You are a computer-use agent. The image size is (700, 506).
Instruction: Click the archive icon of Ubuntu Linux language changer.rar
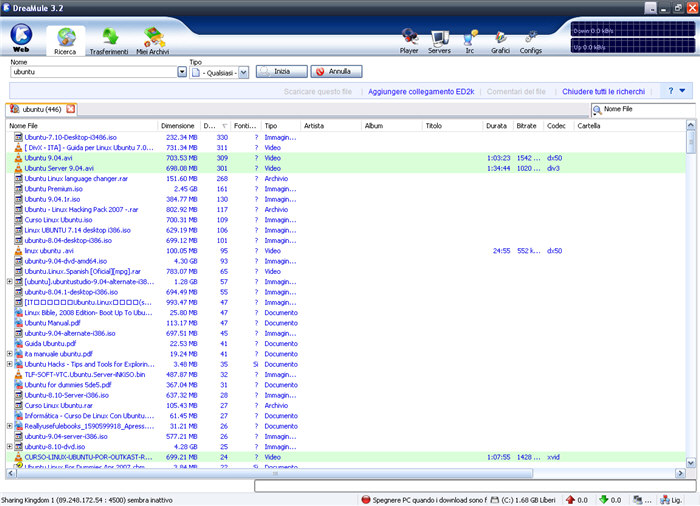click(18, 178)
